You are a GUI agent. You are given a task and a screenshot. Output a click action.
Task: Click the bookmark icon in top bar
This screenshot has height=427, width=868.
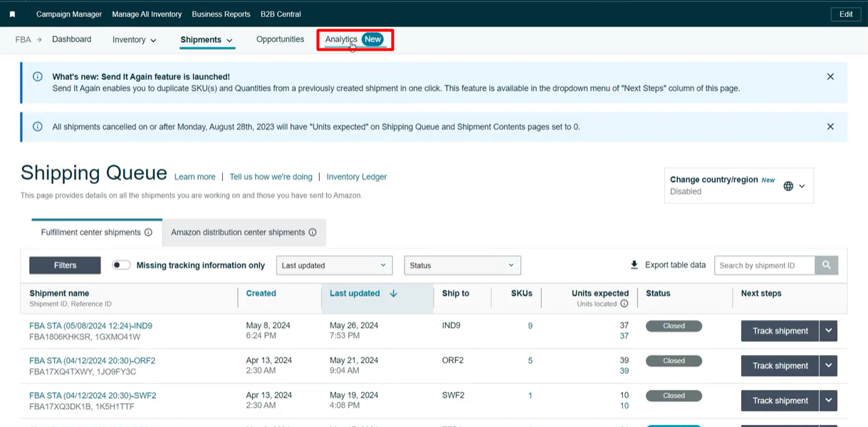coord(12,14)
